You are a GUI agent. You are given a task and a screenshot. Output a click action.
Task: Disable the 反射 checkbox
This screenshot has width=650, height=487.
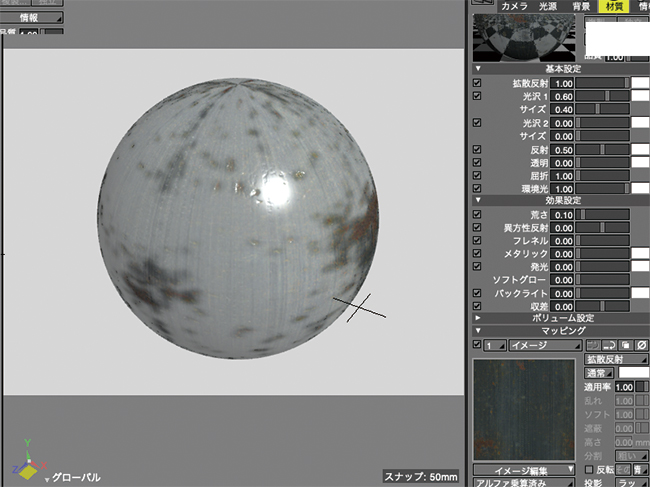click(x=477, y=149)
